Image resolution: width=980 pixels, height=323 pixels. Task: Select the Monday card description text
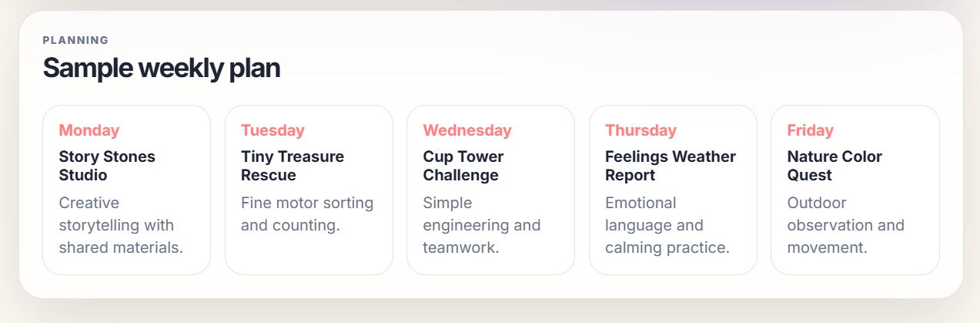pos(121,225)
